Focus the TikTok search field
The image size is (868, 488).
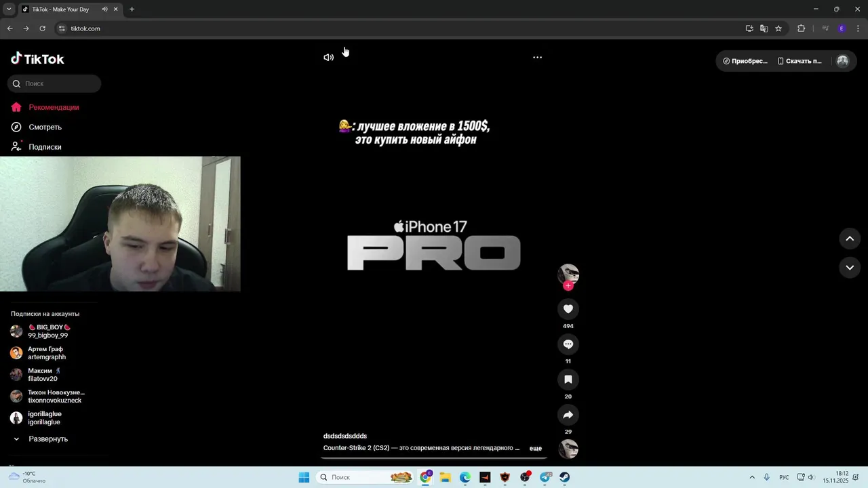(54, 84)
